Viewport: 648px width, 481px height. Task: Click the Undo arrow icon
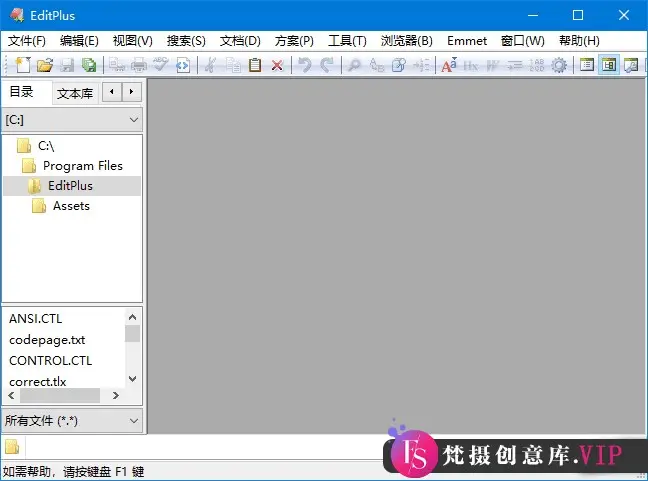305,65
